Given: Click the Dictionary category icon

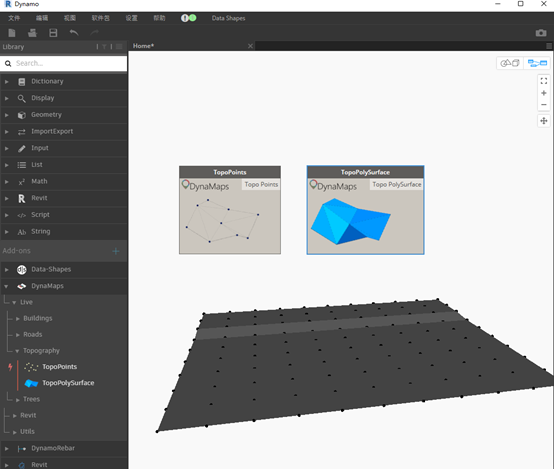Looking at the screenshot, I should (x=22, y=82).
